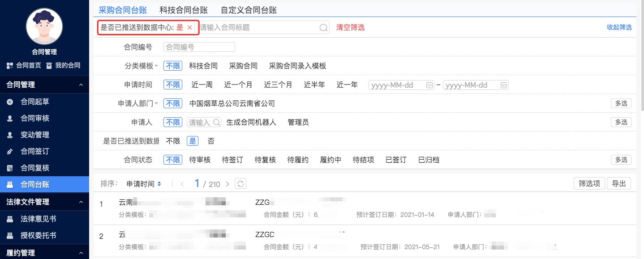Select 近一周 for 申请时间 filter
Screen dimensions: 644x259
[x=202, y=85]
